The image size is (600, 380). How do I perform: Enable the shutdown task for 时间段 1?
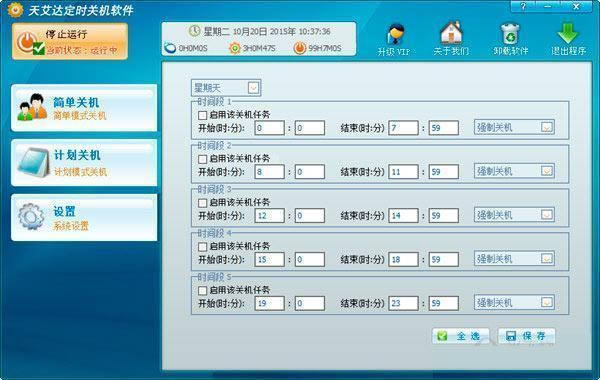(x=202, y=115)
